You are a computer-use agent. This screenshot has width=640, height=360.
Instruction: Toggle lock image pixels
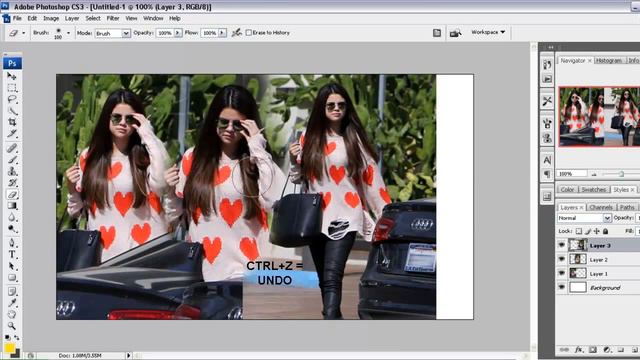pos(588,231)
